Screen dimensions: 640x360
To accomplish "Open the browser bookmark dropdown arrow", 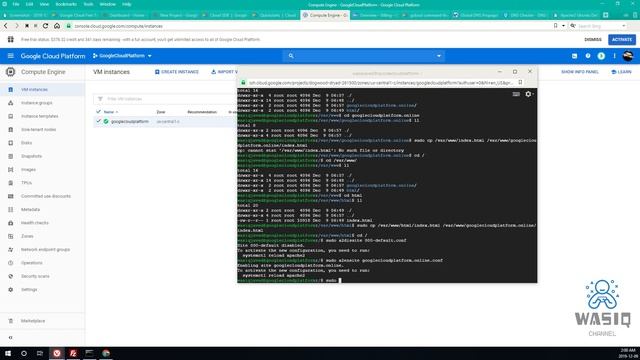I will 563,26.
